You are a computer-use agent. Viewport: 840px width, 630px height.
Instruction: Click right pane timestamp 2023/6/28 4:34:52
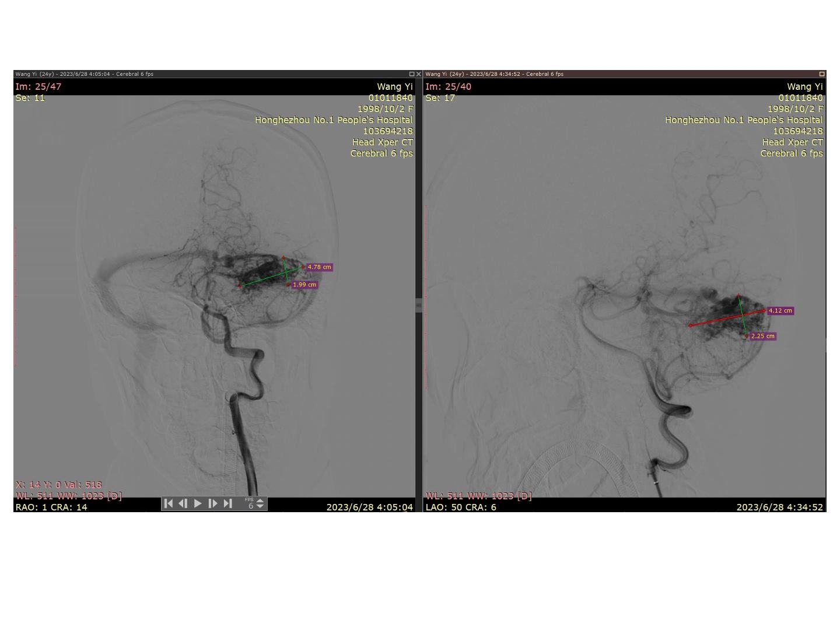780,507
